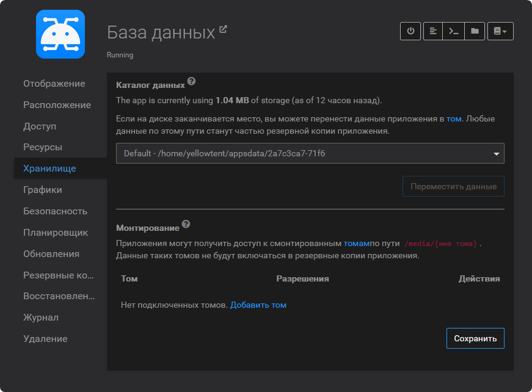Open app via external link icon

(x=223, y=29)
